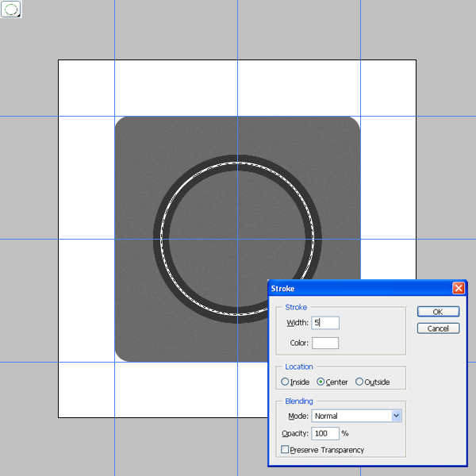Image resolution: width=476 pixels, height=476 pixels.
Task: Click the stroke Width input field
Action: tap(325, 323)
